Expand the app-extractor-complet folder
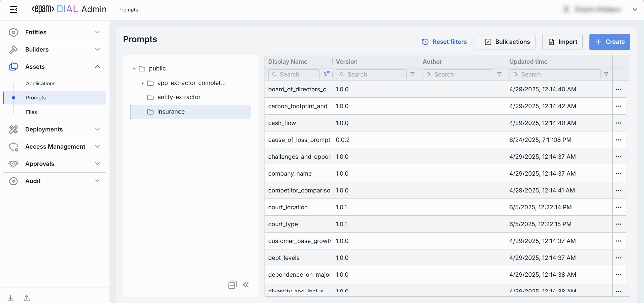The image size is (644, 303). click(x=143, y=83)
